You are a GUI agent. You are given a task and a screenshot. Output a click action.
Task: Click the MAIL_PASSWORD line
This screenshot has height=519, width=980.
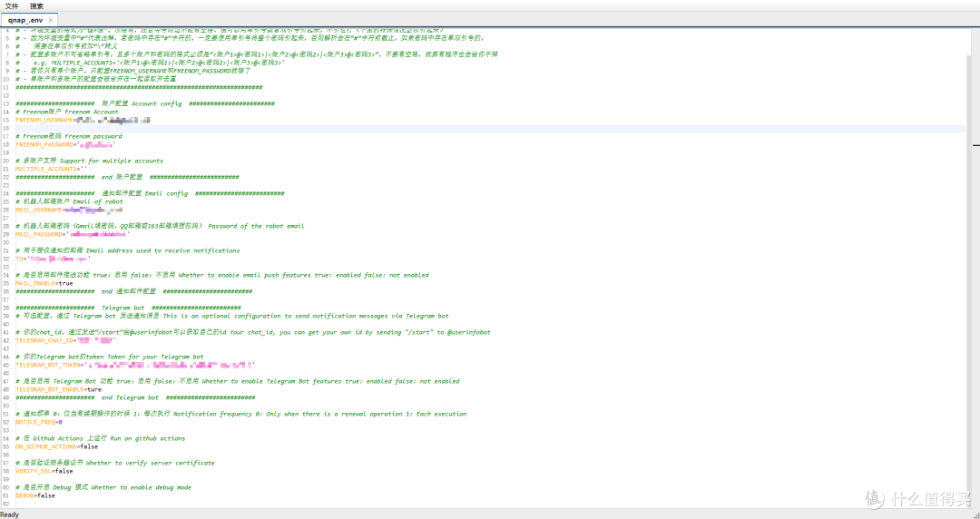pos(73,234)
